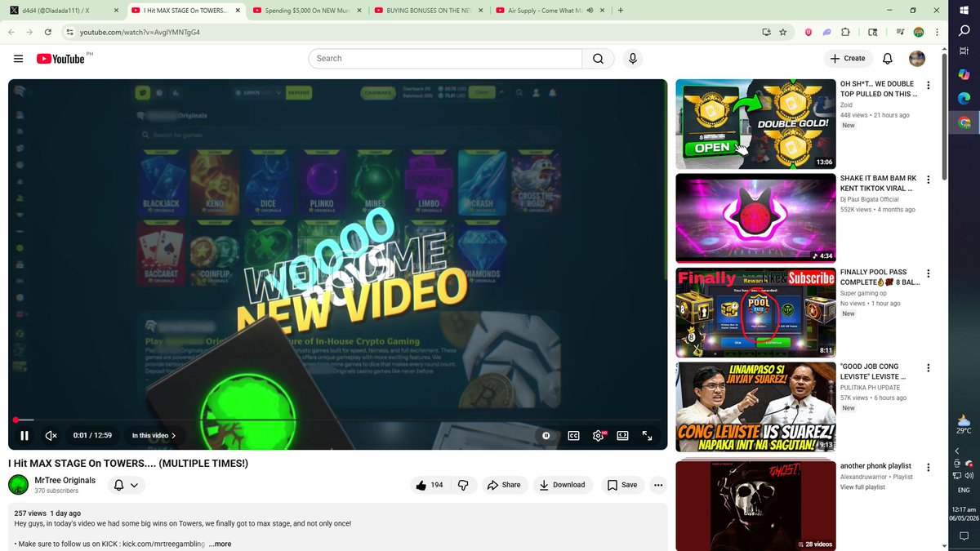
Task: Open the weather 29°C widget
Action: (964, 424)
